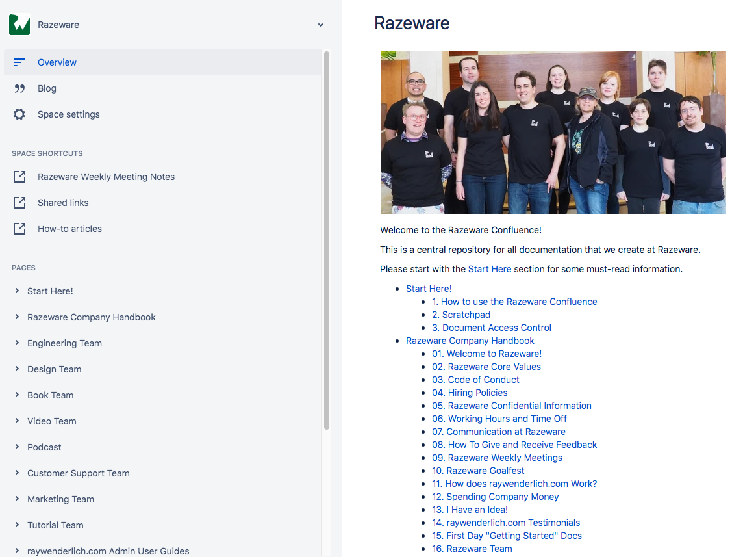
Task: Select the Overview sidebar item
Action: click(x=162, y=62)
